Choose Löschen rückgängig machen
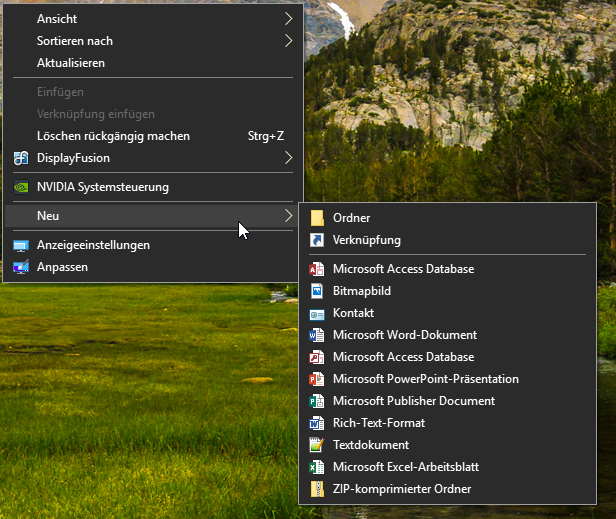 (x=152, y=136)
